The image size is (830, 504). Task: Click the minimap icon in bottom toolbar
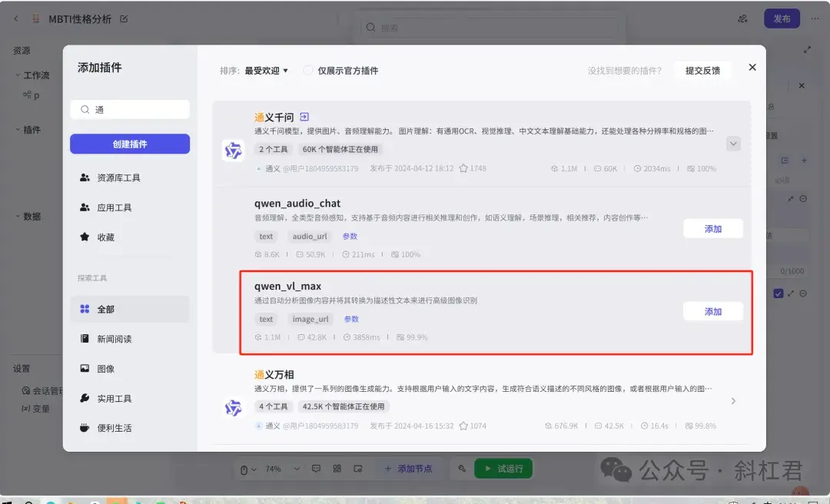click(358, 469)
